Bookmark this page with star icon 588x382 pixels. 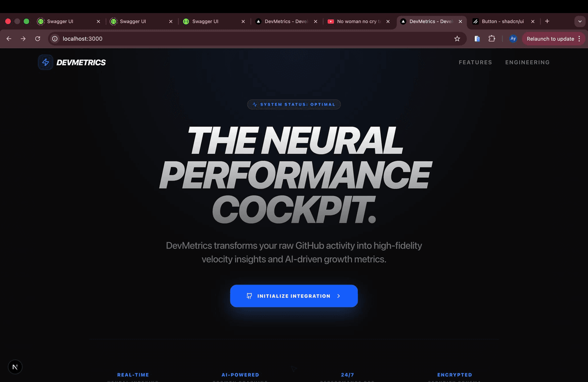pos(457,39)
